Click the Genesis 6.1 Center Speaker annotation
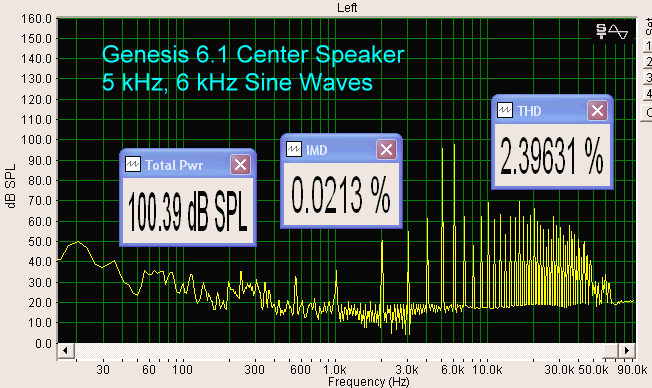This screenshot has height=388, width=652. coord(253,54)
